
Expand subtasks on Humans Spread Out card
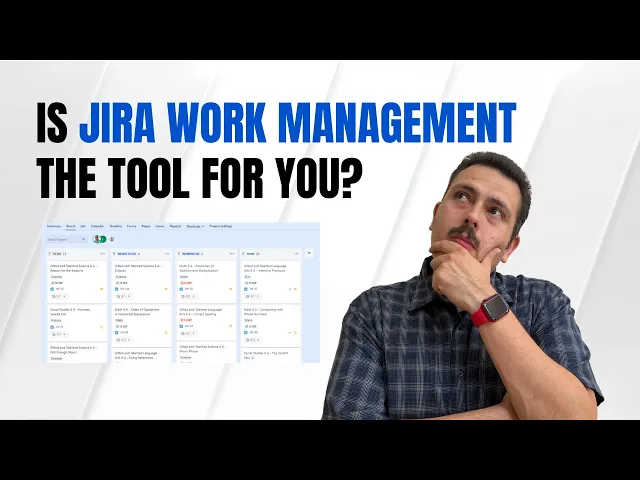tap(59, 334)
